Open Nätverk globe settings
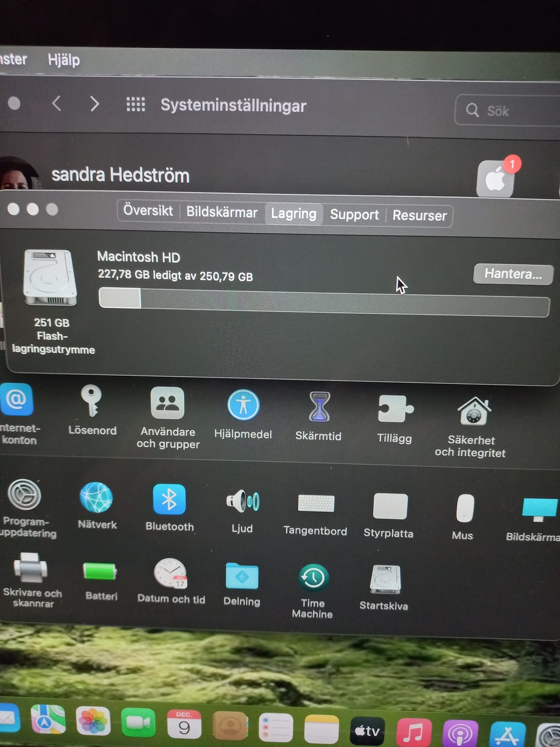The height and width of the screenshot is (747, 560). click(96, 498)
